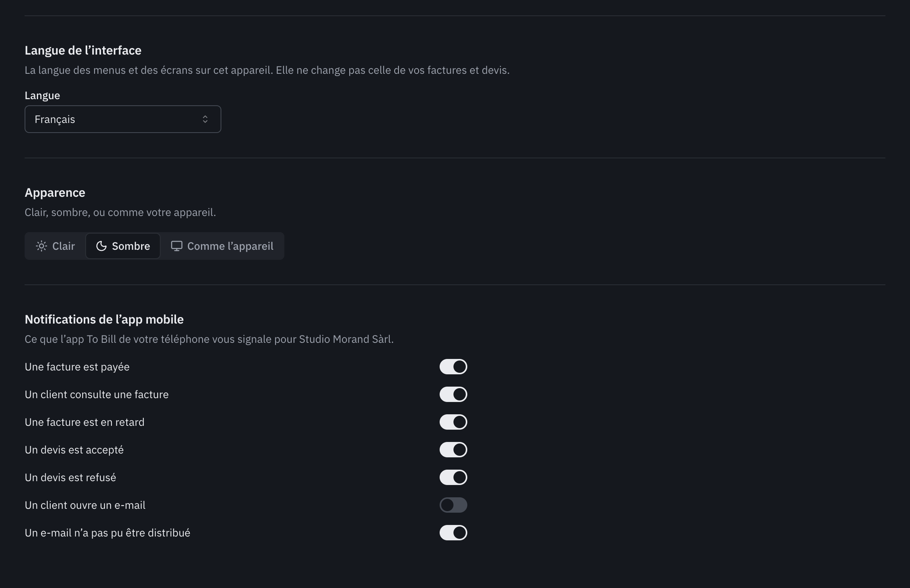Disable Une facture est en retard notification

click(453, 422)
